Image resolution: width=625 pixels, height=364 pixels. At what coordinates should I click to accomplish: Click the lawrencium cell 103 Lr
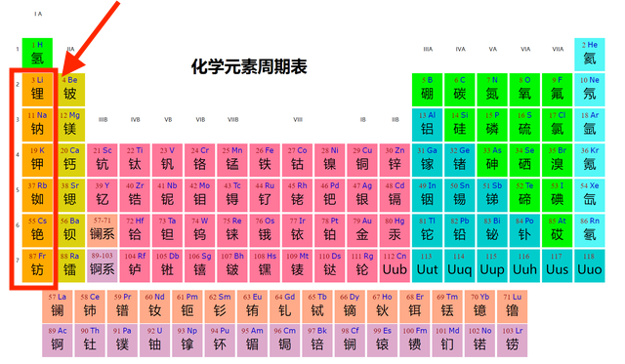pos(512,341)
